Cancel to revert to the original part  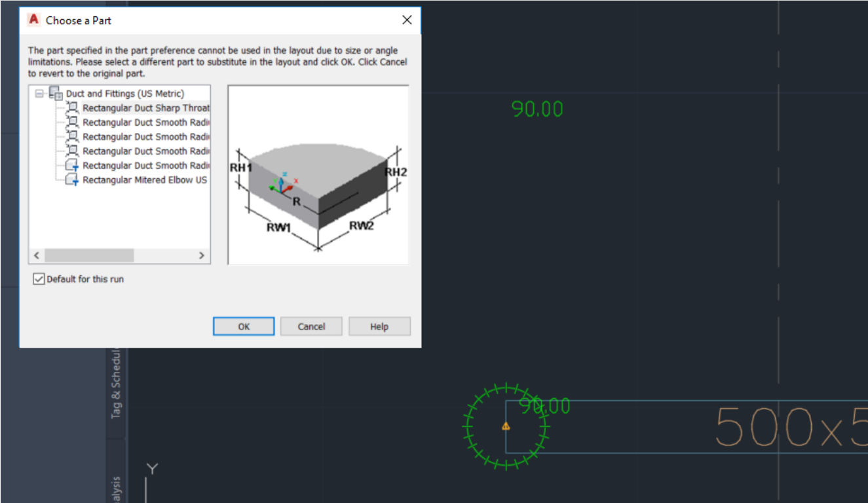coord(311,326)
